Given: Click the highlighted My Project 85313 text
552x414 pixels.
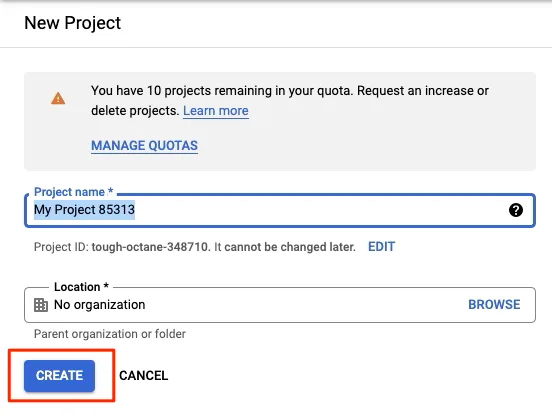Looking at the screenshot, I should click(84, 210).
